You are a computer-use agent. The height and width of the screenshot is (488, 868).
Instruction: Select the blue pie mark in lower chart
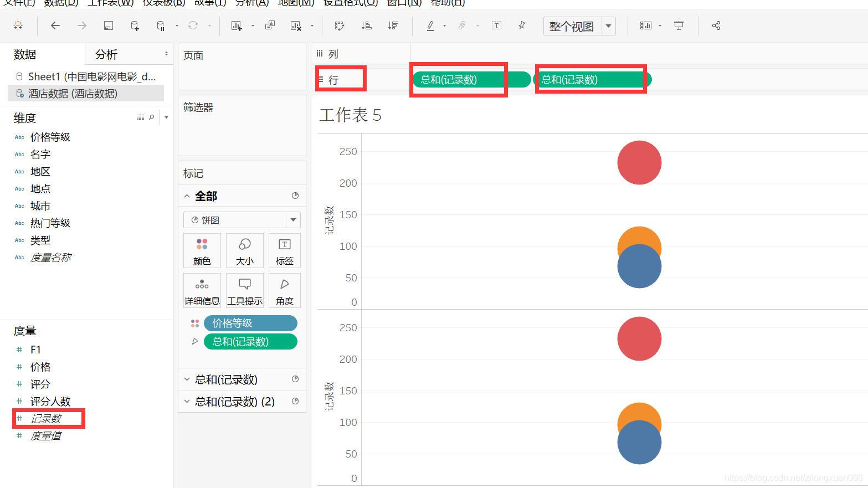(x=639, y=443)
